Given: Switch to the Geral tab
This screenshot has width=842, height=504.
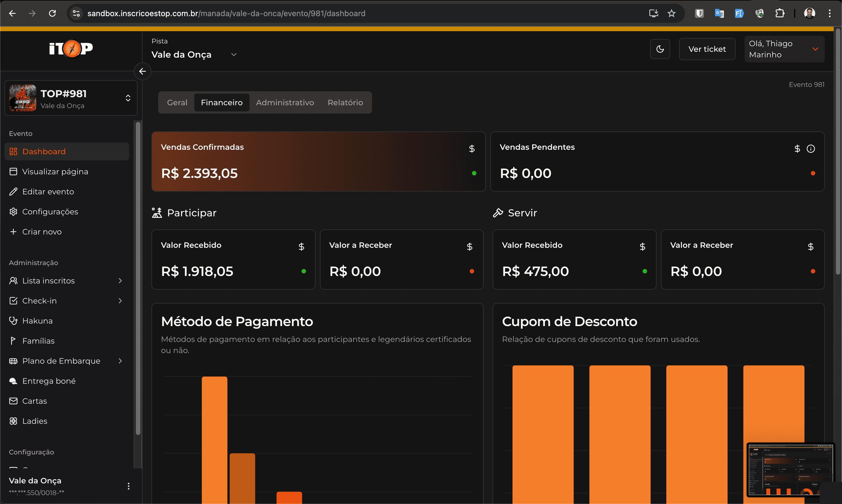Looking at the screenshot, I should pos(177,102).
